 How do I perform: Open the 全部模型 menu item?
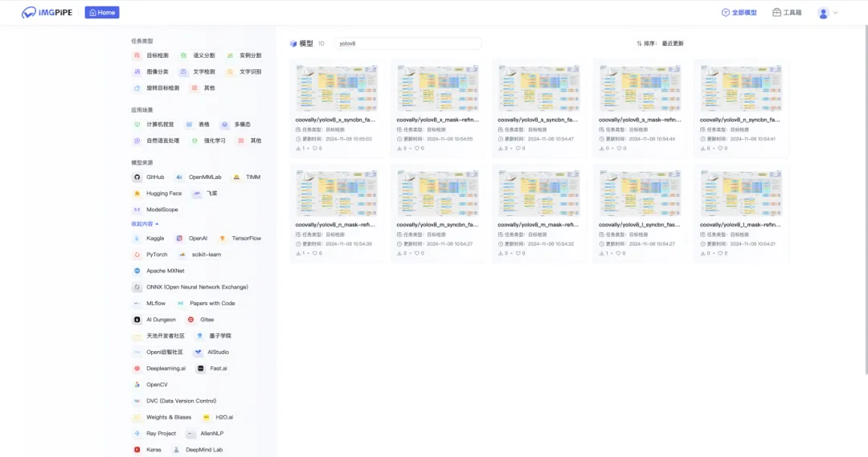(739, 13)
